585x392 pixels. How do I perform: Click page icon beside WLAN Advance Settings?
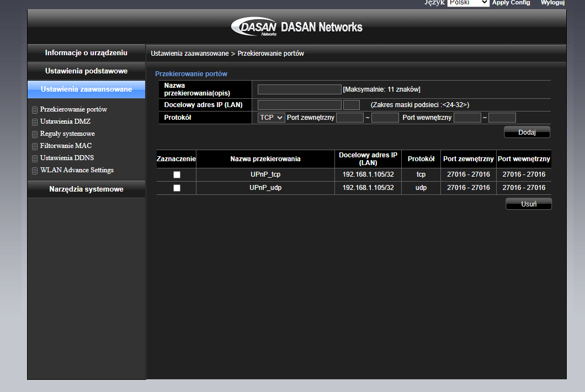(35, 171)
